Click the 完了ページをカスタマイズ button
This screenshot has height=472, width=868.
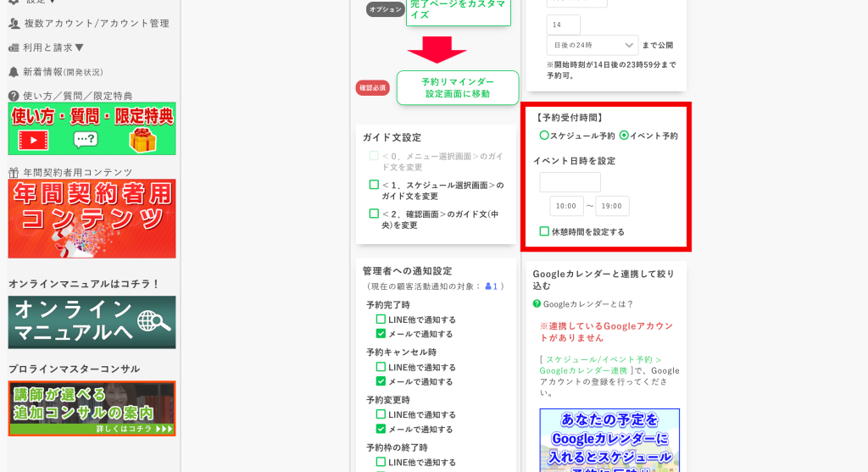(x=459, y=11)
